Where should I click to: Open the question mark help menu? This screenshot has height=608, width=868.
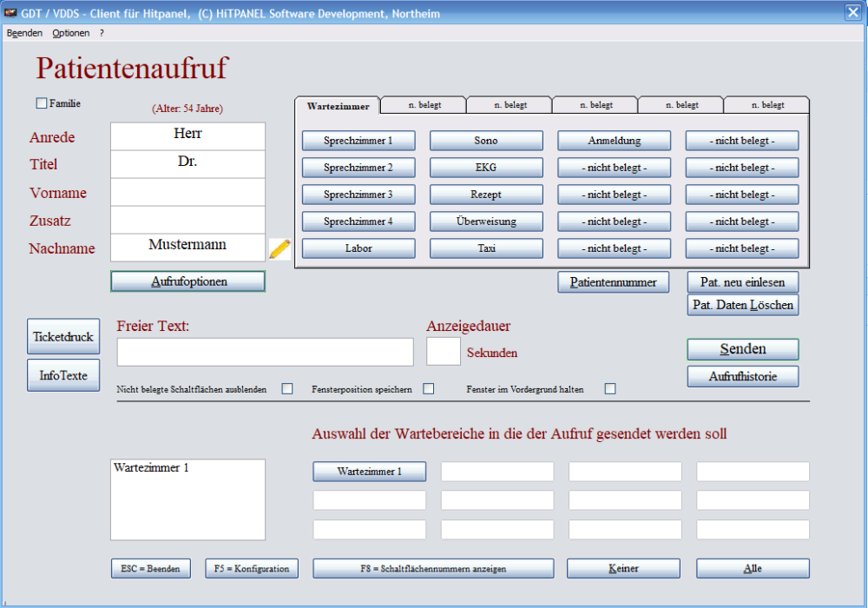coord(102,33)
